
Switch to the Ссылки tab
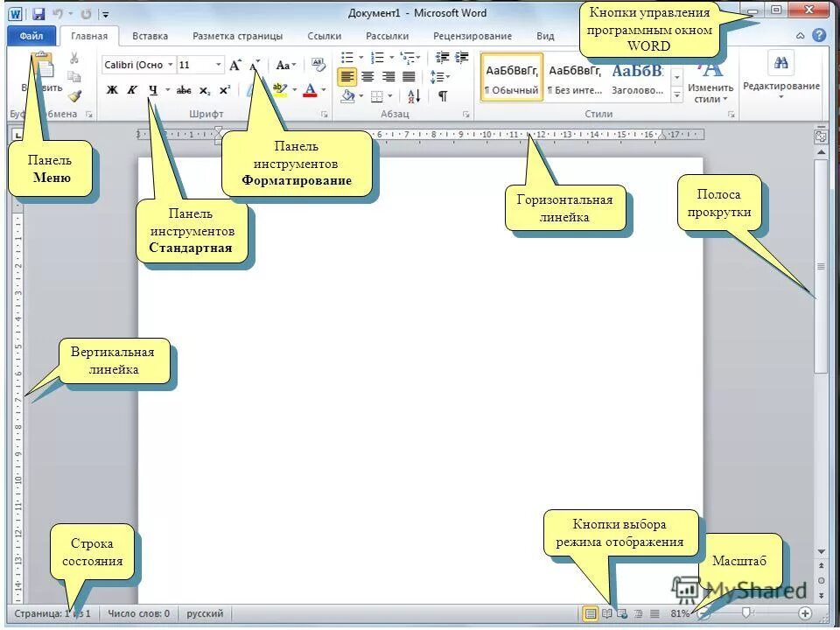coord(324,37)
